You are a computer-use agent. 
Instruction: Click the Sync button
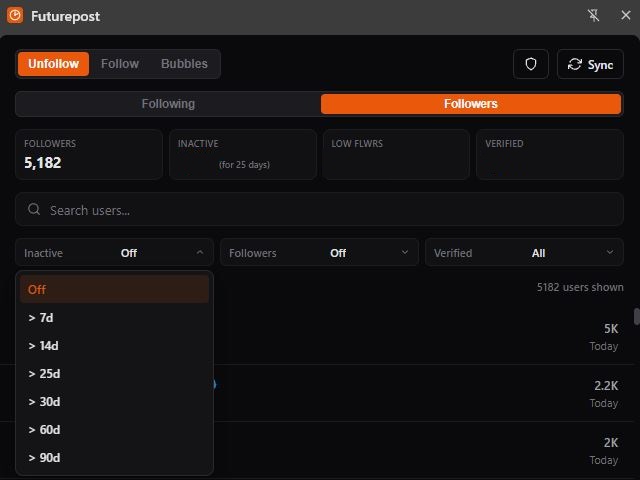[x=590, y=64]
